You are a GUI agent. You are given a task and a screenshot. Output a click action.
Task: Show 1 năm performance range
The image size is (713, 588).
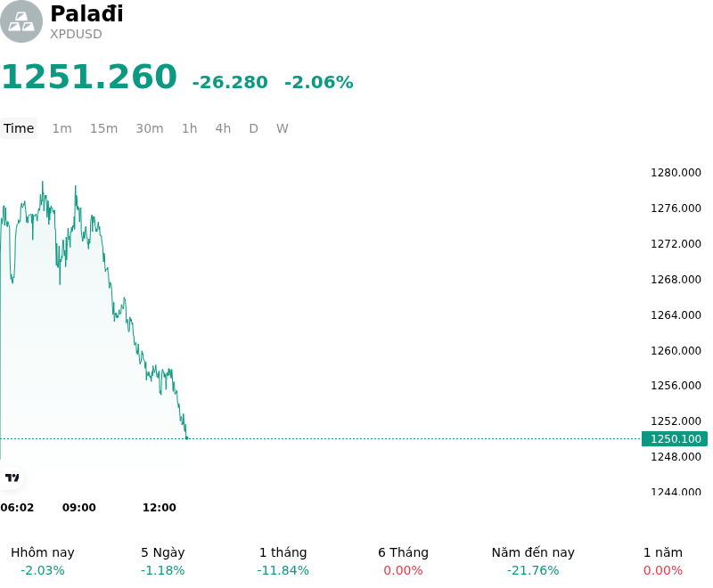663,561
